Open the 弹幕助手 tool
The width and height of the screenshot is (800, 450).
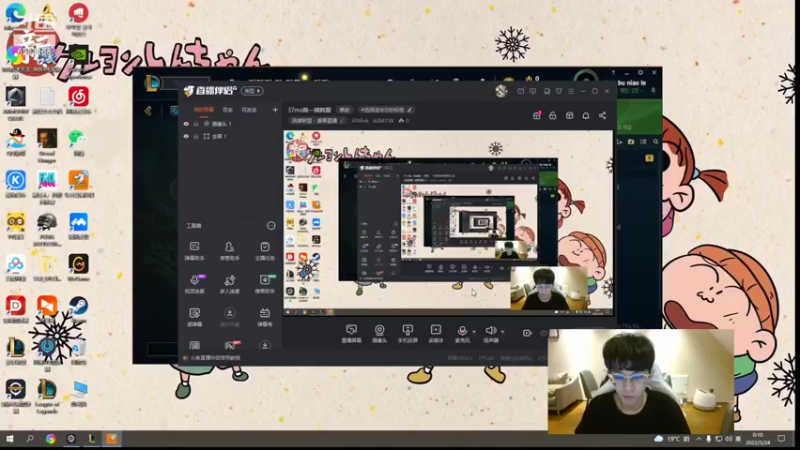click(x=194, y=251)
